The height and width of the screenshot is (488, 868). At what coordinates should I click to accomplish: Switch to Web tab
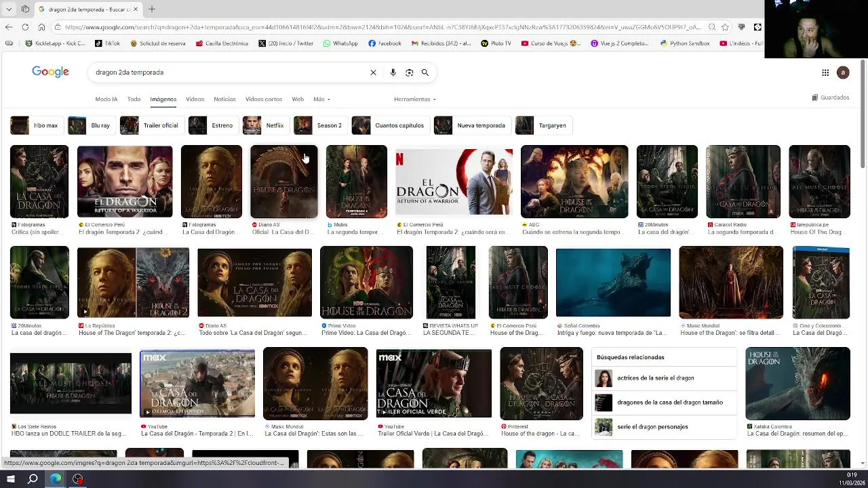tap(298, 99)
